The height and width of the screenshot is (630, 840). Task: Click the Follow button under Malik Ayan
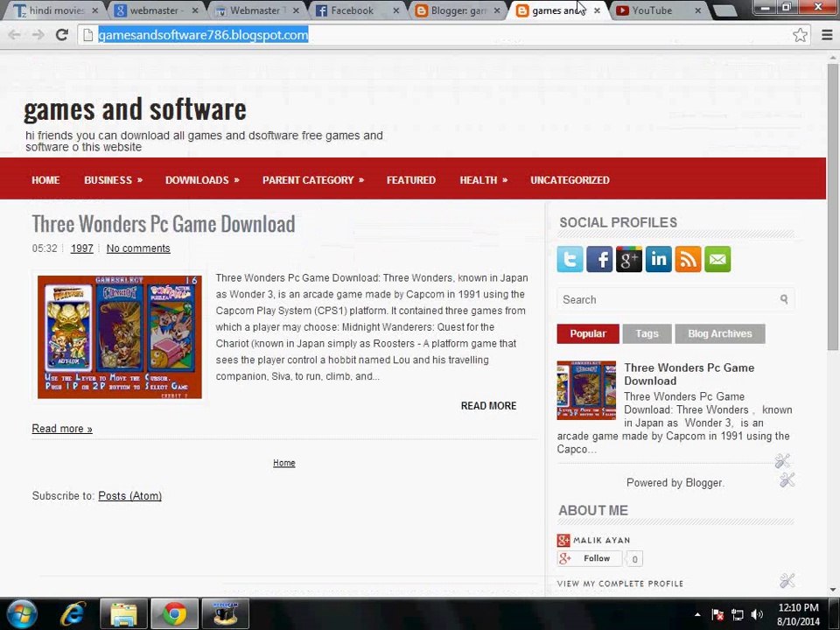point(590,558)
